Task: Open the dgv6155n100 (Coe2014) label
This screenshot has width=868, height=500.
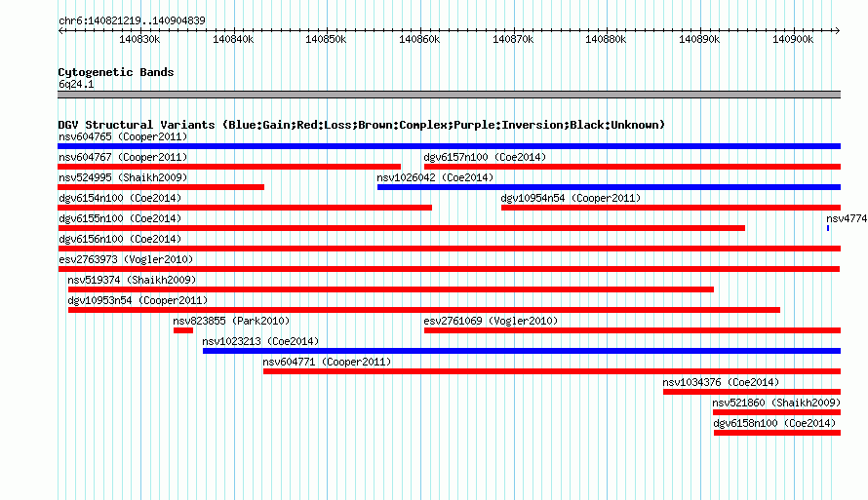Action: pyautogui.click(x=120, y=218)
